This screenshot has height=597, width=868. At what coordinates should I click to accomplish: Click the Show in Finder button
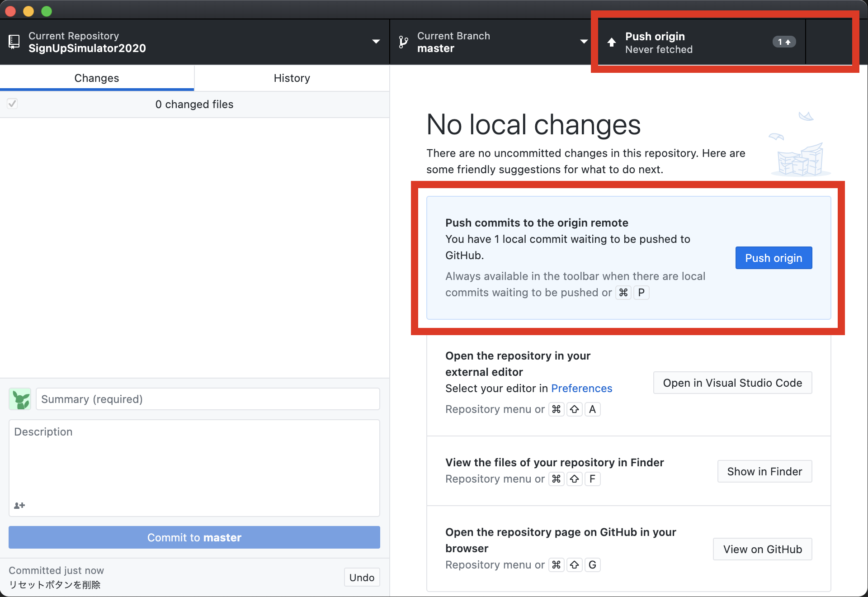tap(764, 472)
